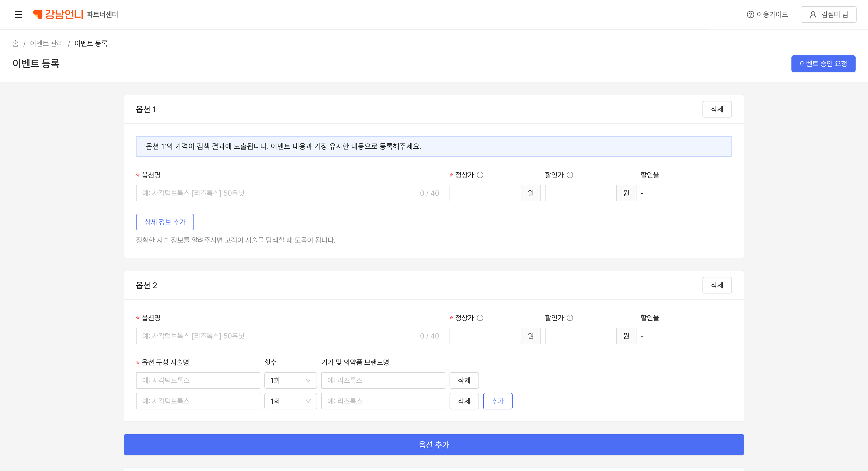Go to 홈 breadcrumb link

click(x=16, y=43)
